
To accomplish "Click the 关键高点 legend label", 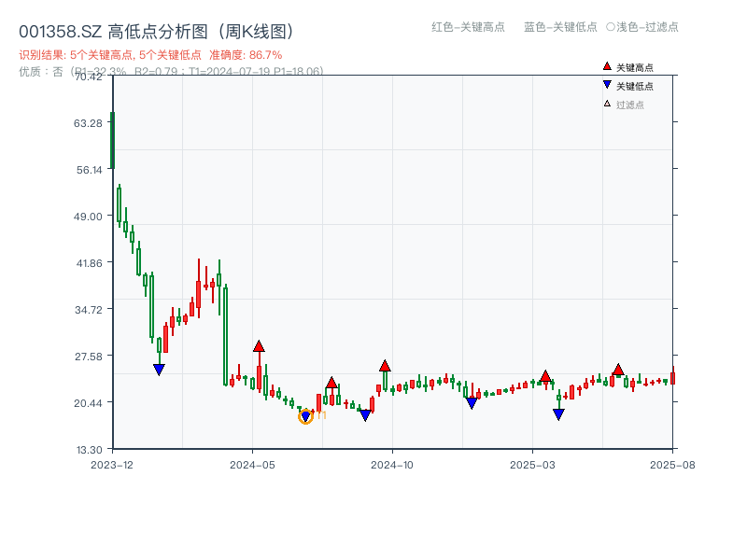I will pyautogui.click(x=635, y=67).
